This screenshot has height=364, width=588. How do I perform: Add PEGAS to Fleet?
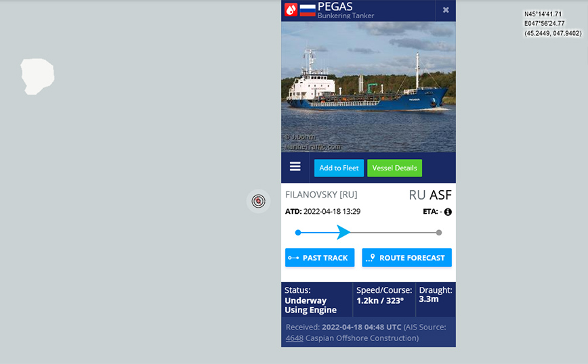click(339, 168)
